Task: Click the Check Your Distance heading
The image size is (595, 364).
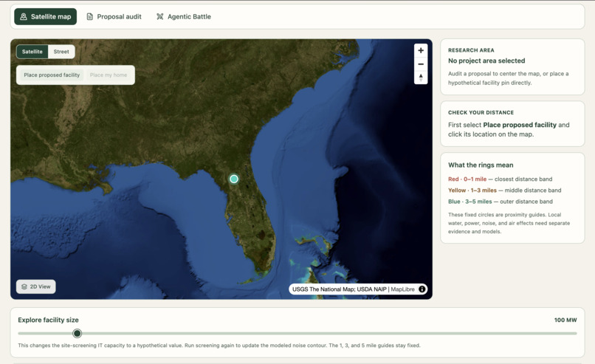Action: (x=481, y=113)
